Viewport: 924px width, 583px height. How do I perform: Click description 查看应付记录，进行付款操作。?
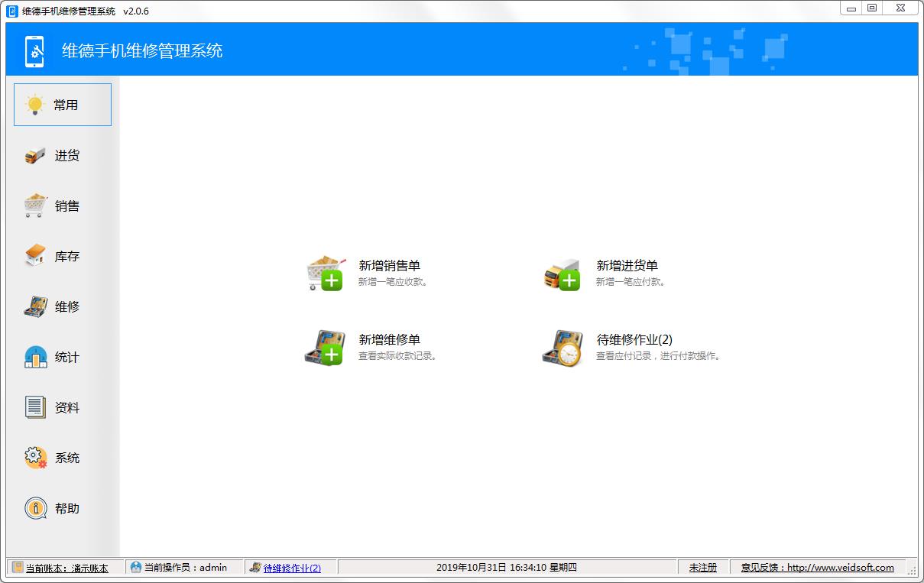click(659, 356)
